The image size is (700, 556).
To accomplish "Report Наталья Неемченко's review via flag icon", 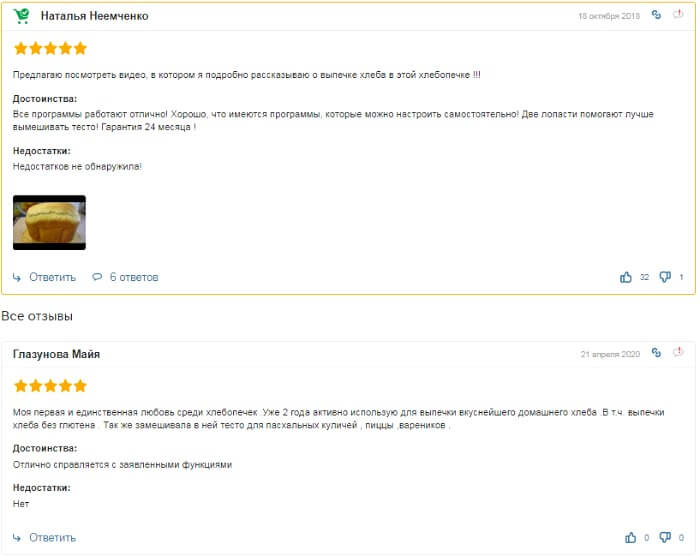I will coord(679,15).
